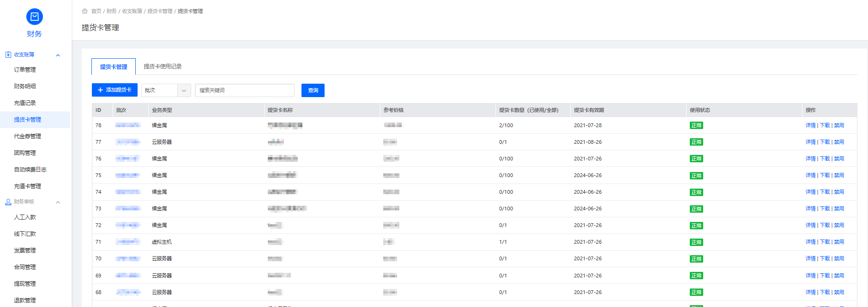Open 订单管理 in the sidebar
The width and height of the screenshot is (868, 307).
[x=25, y=70]
